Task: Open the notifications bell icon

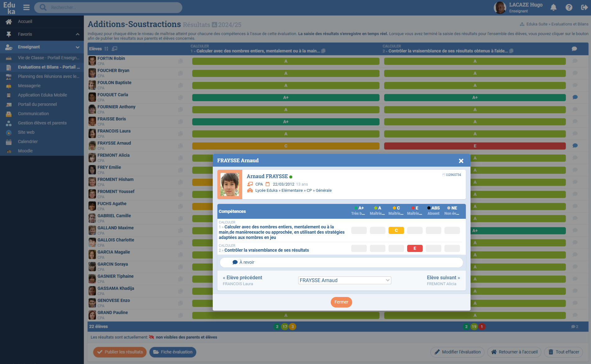Action: [x=553, y=7]
